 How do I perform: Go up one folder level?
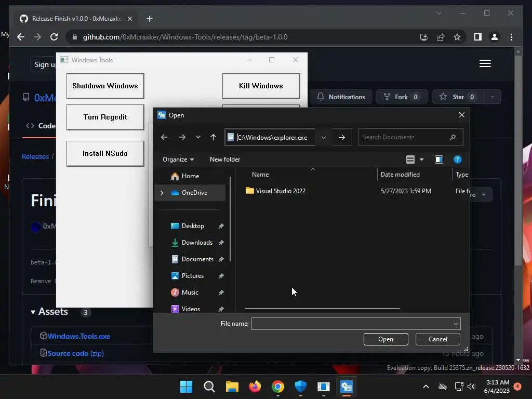pyautogui.click(x=213, y=137)
